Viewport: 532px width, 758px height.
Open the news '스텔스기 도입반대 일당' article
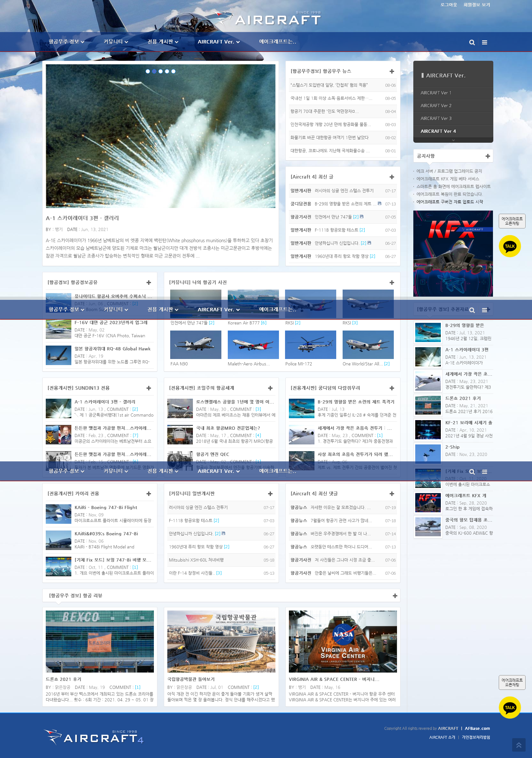(329, 85)
